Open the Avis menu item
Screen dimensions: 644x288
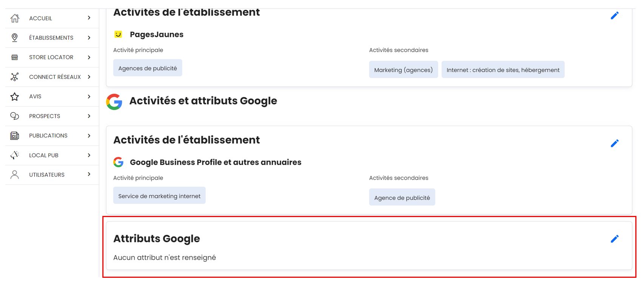tap(36, 97)
